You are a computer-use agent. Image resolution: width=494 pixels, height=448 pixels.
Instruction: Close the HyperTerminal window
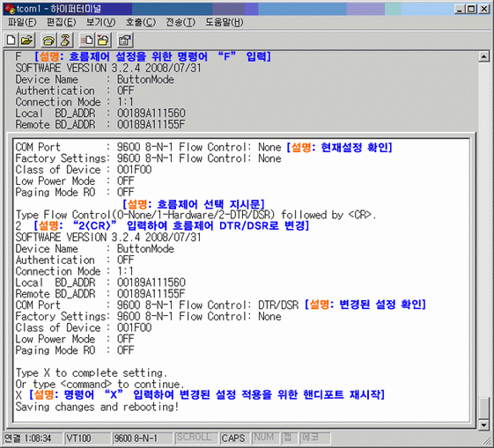click(483, 9)
